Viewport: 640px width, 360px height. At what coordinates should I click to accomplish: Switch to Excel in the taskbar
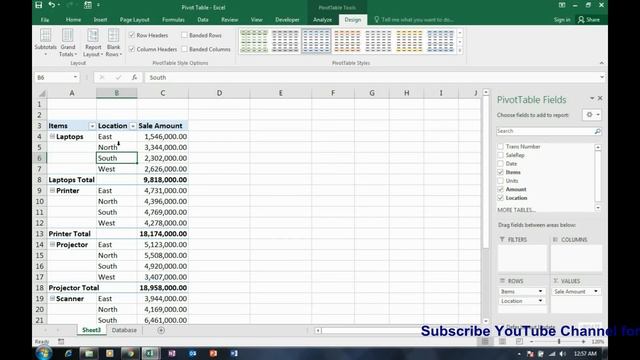point(150,353)
